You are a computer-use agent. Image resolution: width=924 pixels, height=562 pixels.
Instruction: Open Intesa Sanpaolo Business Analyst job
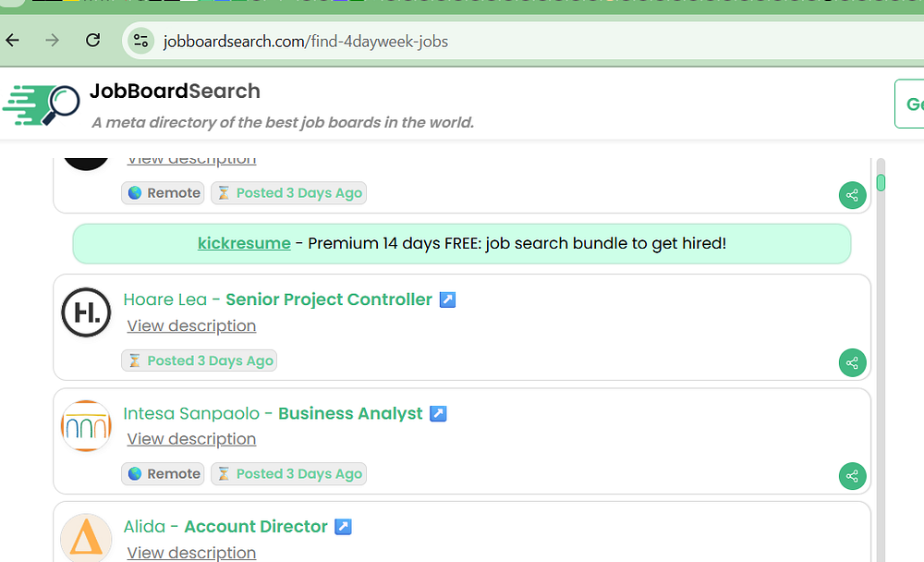click(273, 413)
